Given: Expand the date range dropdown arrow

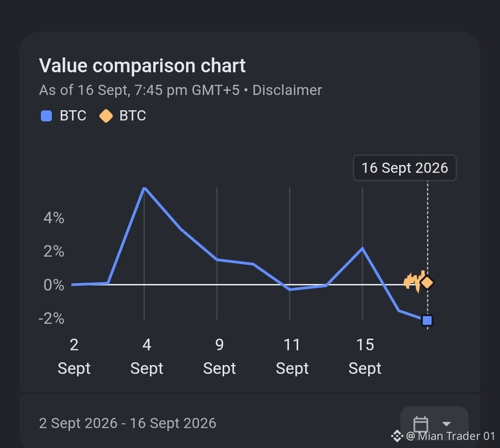Looking at the screenshot, I should click(x=446, y=424).
